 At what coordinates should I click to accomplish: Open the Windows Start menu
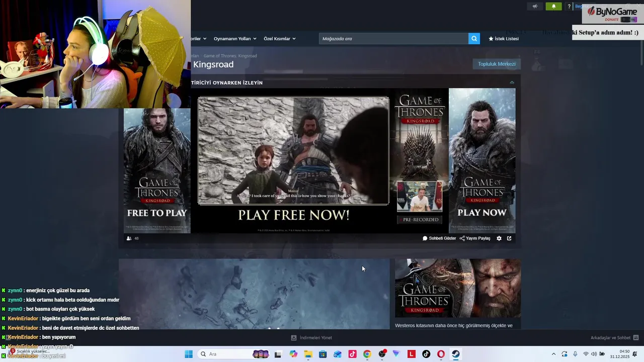[x=189, y=354]
